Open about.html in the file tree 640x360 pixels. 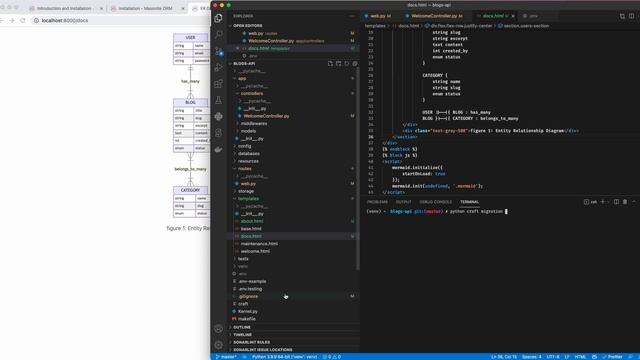pyautogui.click(x=252, y=221)
